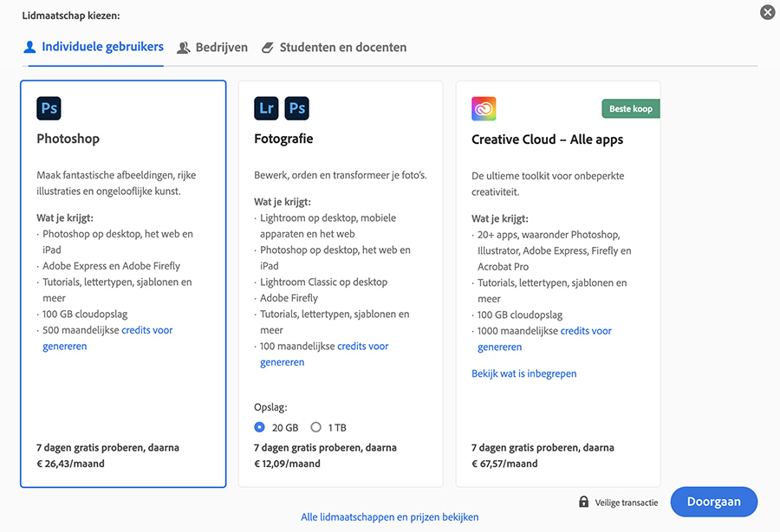780x532 pixels.
Task: Open Bekijk wat is inbegrepen link
Action: pyautogui.click(x=523, y=373)
